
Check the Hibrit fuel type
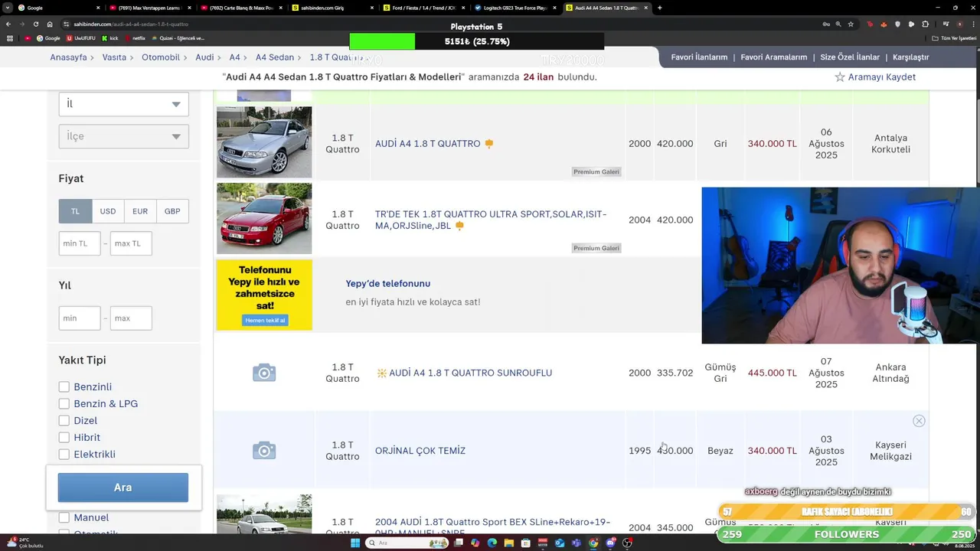[x=64, y=438]
